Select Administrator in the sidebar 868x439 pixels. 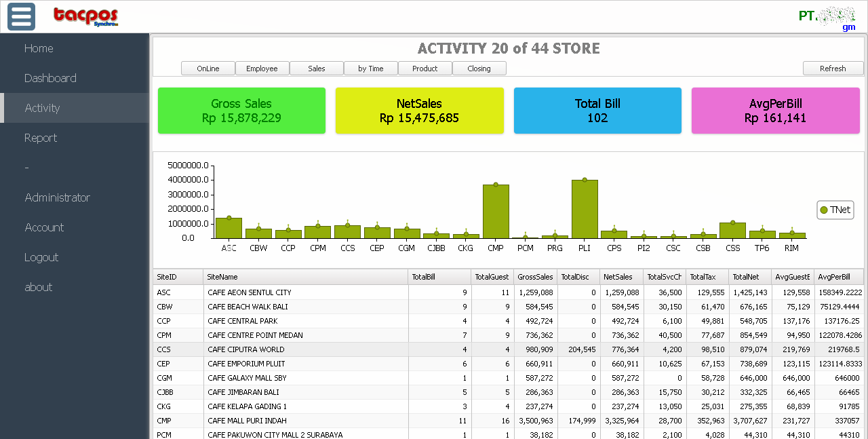point(57,197)
